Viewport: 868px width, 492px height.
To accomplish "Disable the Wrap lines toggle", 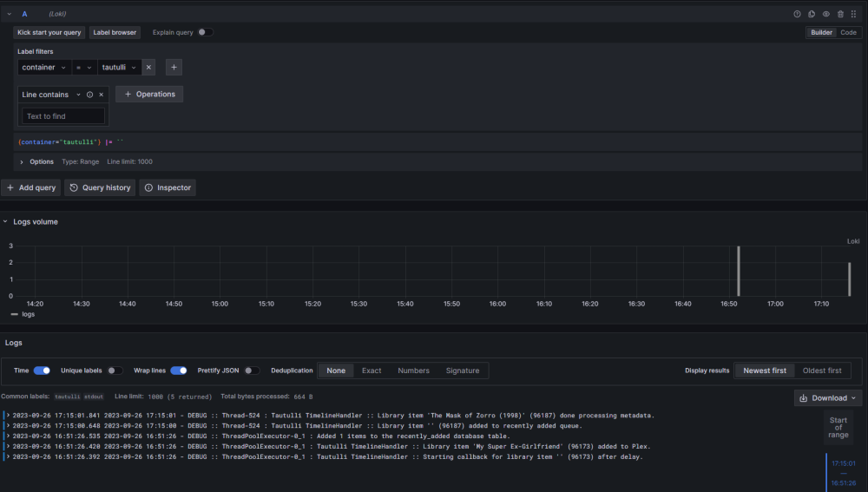I will click(x=178, y=371).
